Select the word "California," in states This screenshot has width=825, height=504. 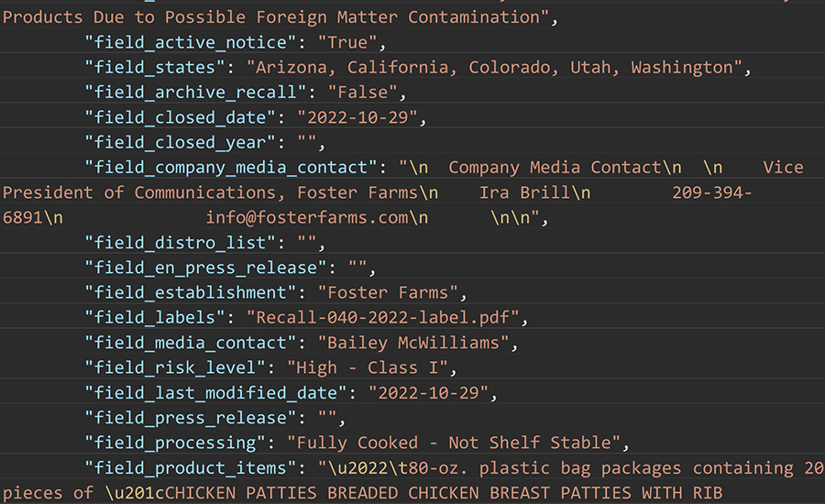click(x=402, y=67)
